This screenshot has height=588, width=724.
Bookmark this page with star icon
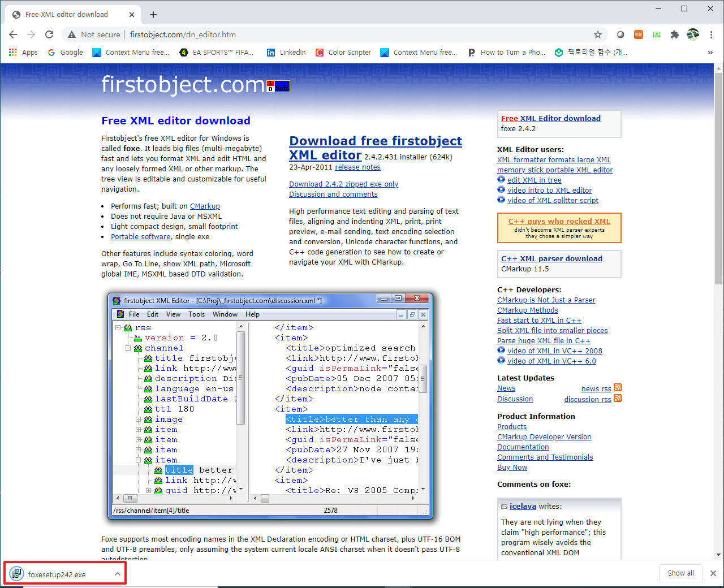598,34
